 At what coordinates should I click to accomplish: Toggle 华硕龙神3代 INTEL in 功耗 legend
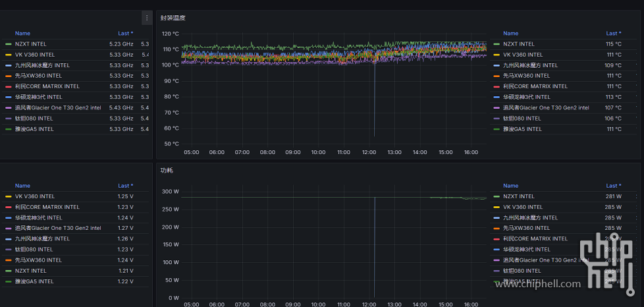click(527, 250)
